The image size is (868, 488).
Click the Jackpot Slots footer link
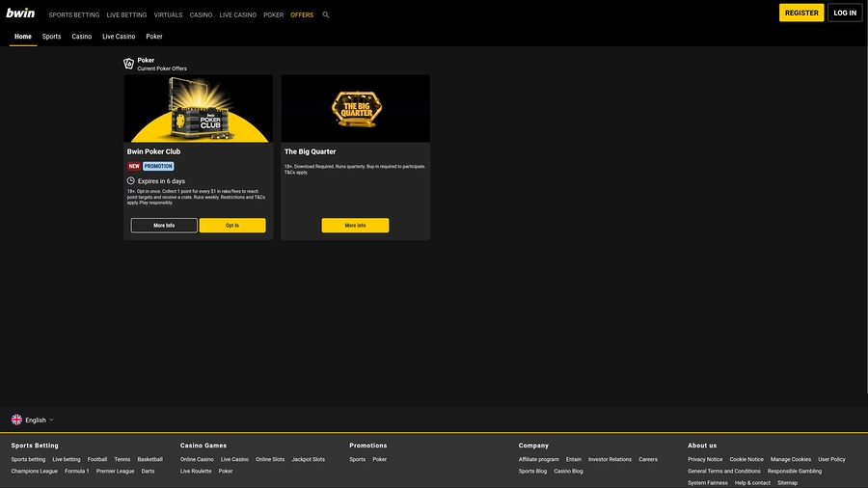pos(309,459)
